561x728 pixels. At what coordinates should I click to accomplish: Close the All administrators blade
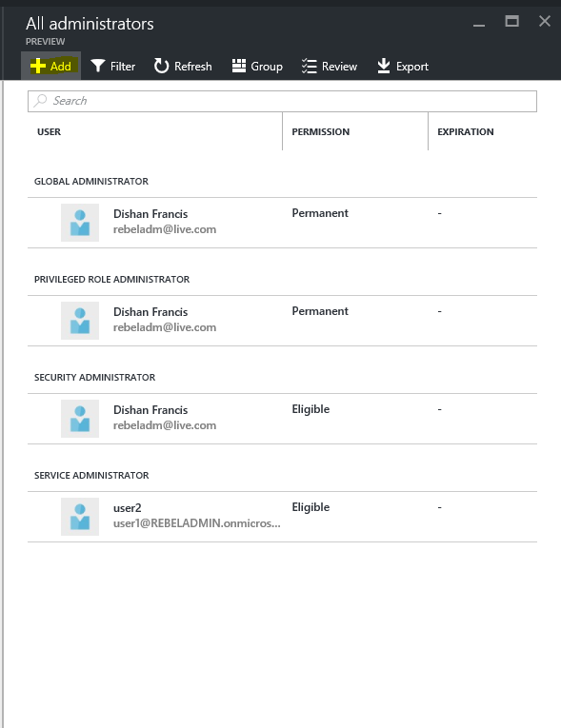point(544,21)
